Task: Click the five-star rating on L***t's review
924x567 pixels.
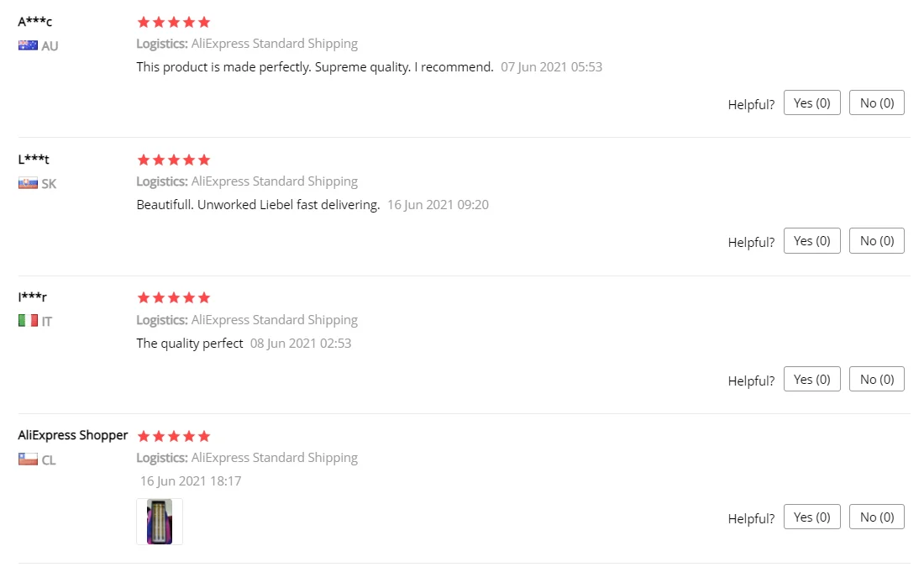Action: point(173,160)
